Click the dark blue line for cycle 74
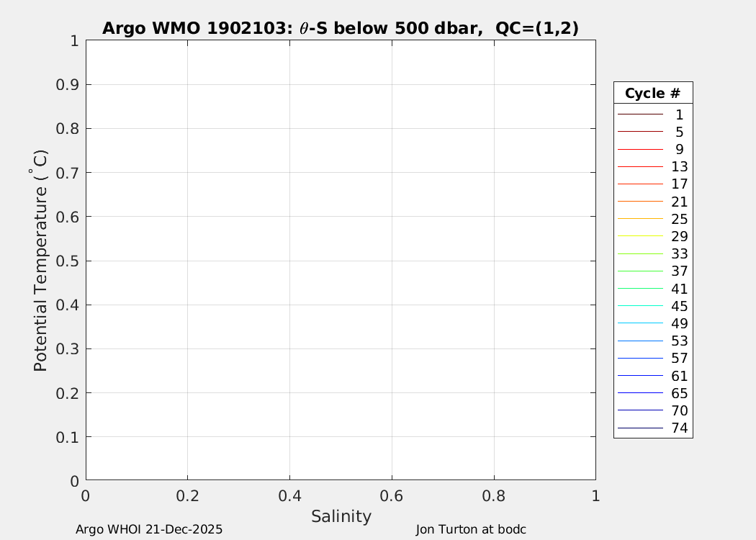 pos(639,428)
